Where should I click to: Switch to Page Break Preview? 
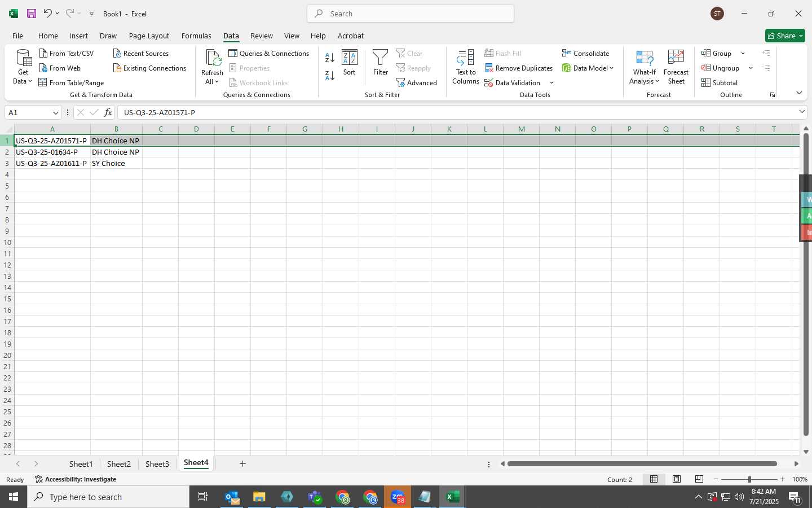click(x=699, y=479)
